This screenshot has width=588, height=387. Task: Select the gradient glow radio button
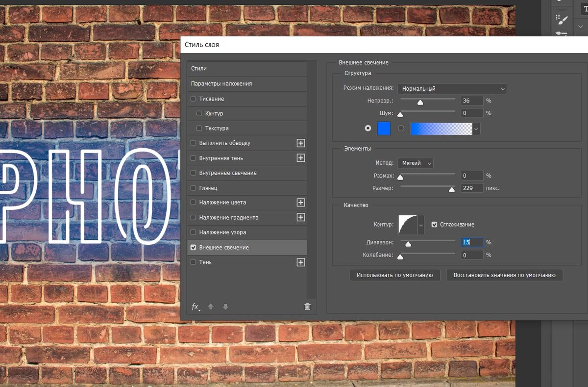(401, 129)
